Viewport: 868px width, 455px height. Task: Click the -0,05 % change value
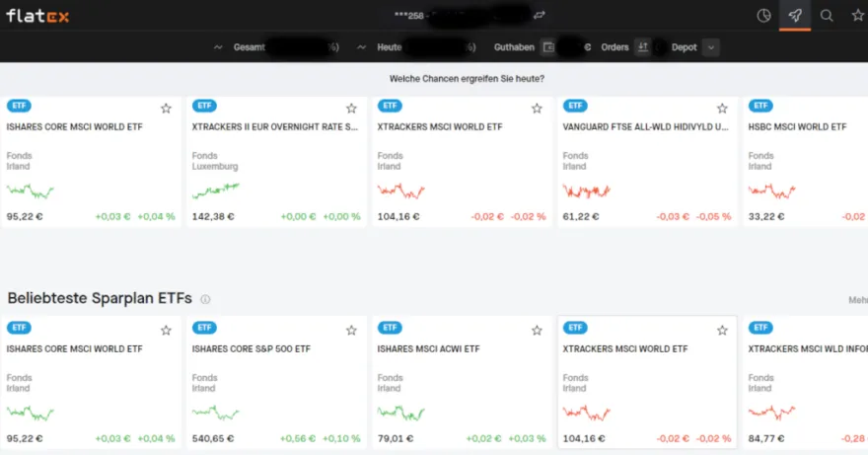click(x=713, y=217)
